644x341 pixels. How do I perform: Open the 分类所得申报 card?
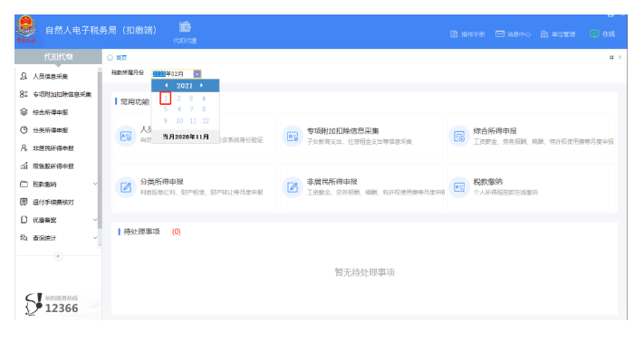pyautogui.click(x=195, y=187)
